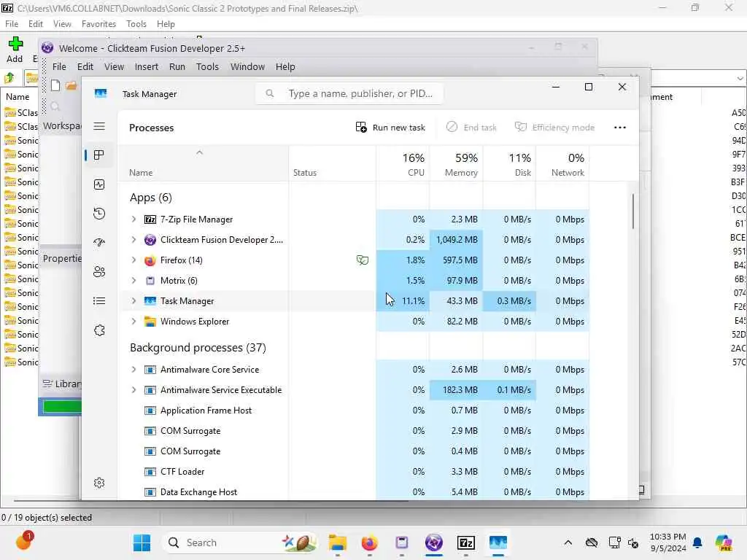
Task: Open File Explorer from the taskbar
Action: tap(337, 542)
